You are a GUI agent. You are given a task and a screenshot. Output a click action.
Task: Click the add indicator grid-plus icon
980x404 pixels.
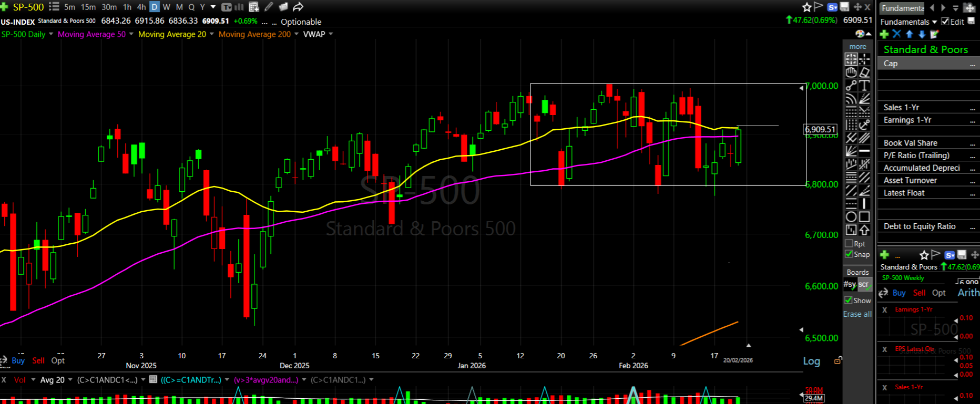point(254,7)
